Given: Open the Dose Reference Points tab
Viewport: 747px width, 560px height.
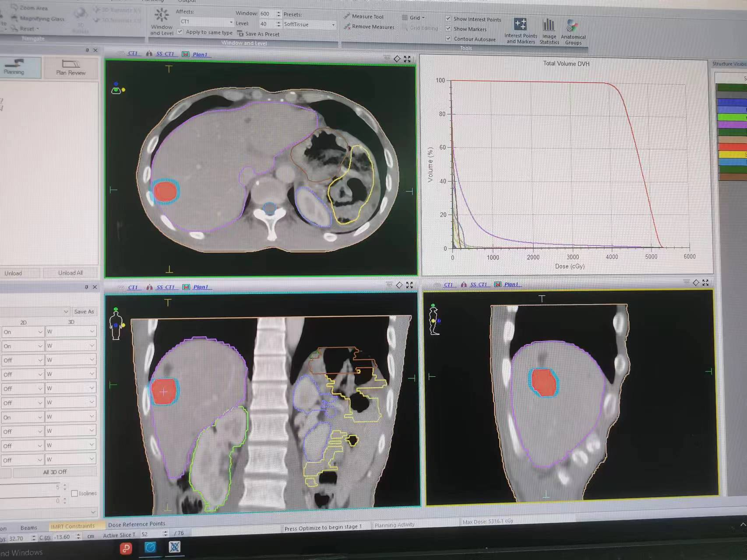Looking at the screenshot, I should pos(137,524).
